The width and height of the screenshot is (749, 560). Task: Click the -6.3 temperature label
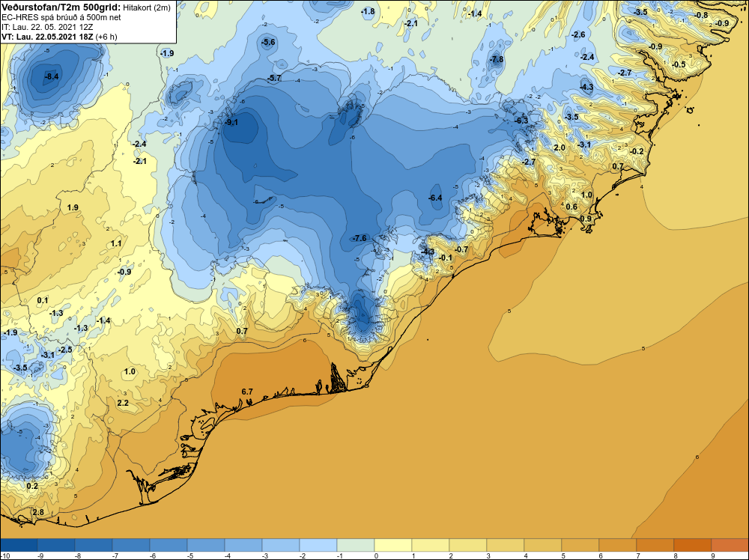click(x=521, y=121)
